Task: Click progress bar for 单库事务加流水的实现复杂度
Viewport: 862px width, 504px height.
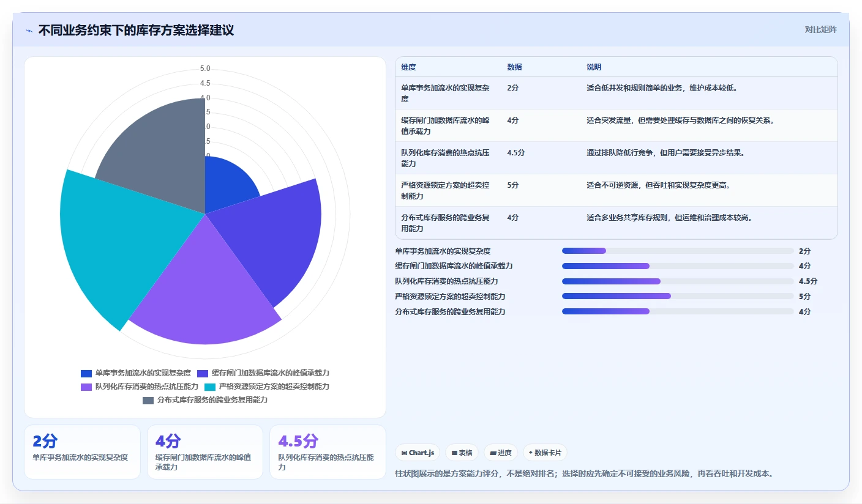Action: [678, 251]
